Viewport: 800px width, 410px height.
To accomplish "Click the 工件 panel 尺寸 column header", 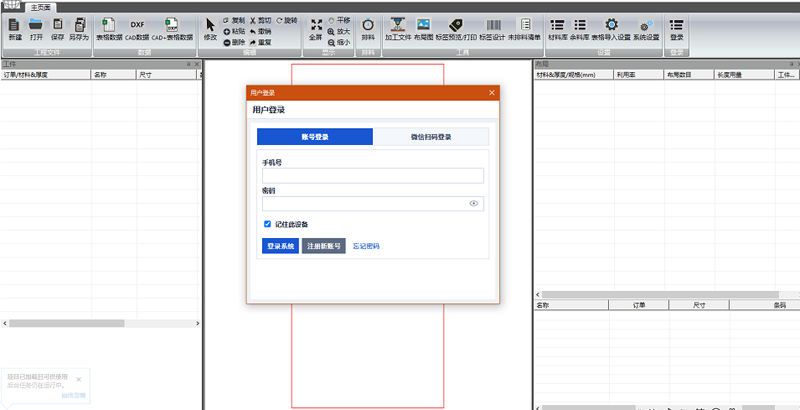I will pos(166,75).
